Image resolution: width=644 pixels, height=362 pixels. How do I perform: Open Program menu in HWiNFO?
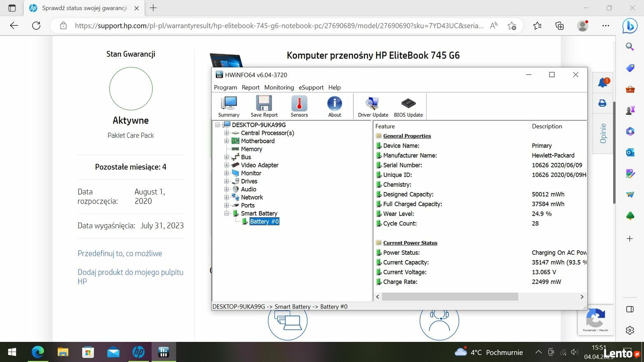225,87
